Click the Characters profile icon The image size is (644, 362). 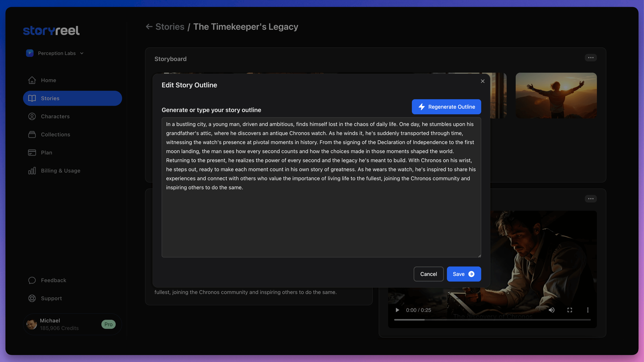32,116
